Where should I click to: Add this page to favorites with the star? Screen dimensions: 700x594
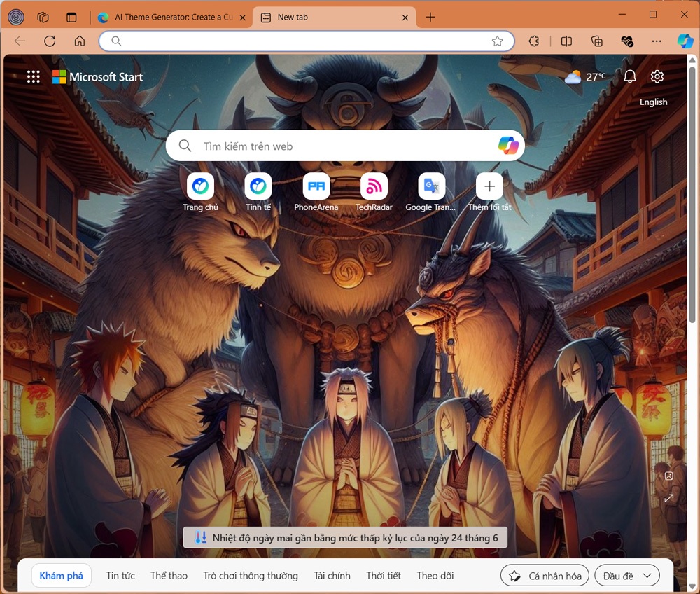(x=497, y=41)
